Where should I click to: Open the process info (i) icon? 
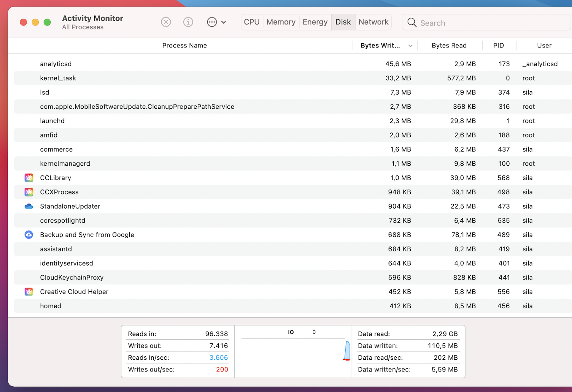point(188,22)
